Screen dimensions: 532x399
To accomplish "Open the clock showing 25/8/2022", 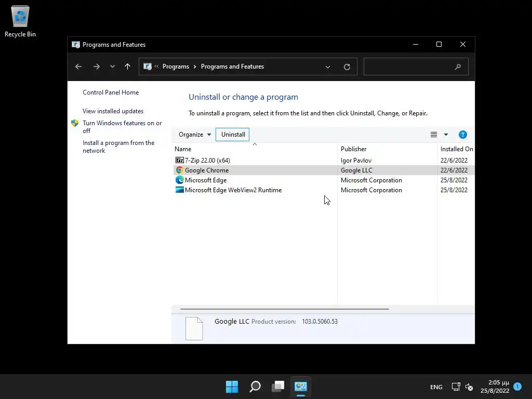I will pos(495,387).
